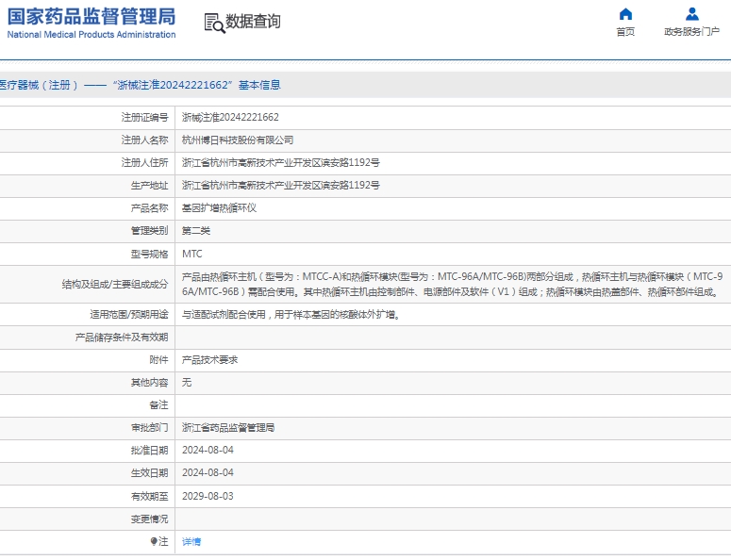Click the 政务服务门户 person icon

(691, 14)
